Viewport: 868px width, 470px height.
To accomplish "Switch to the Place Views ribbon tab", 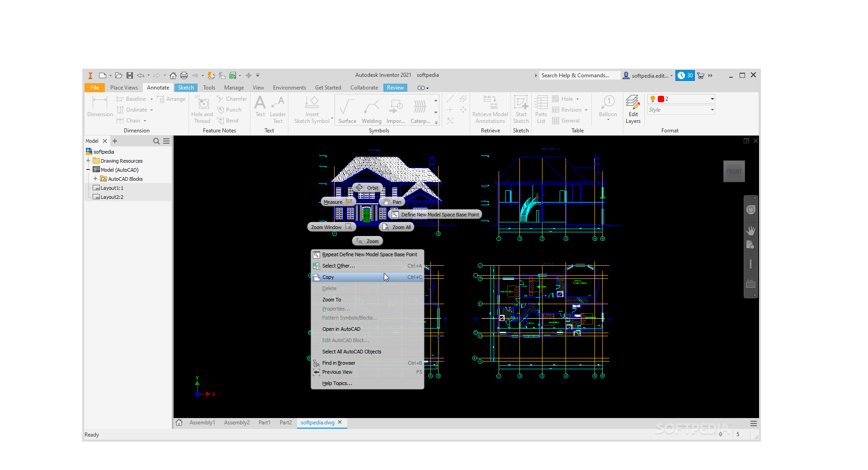I will (124, 88).
